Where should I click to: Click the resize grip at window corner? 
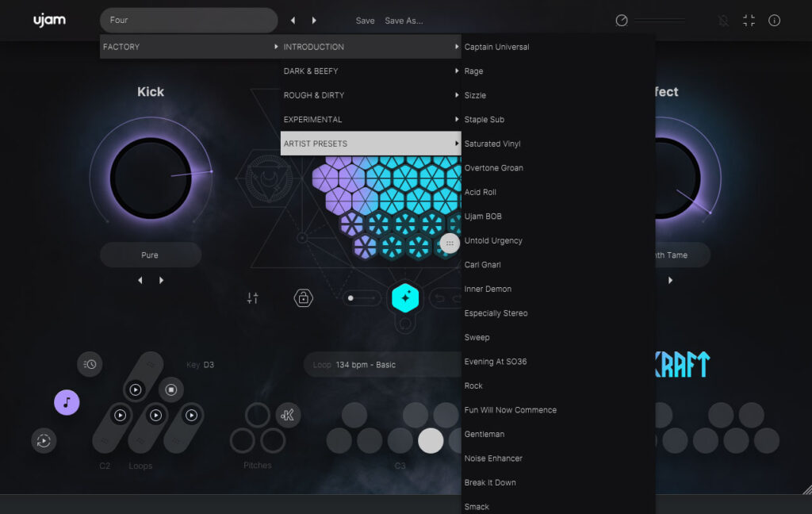click(806, 489)
